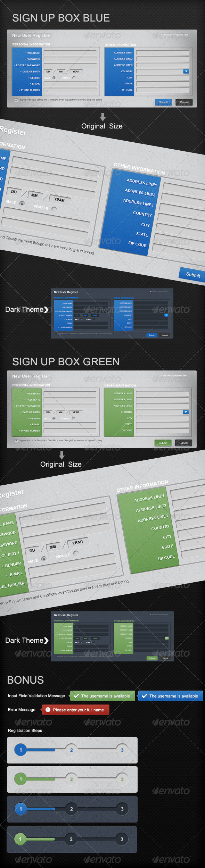
Task: Click the blue 'The username is available' message
Action: 171,696
